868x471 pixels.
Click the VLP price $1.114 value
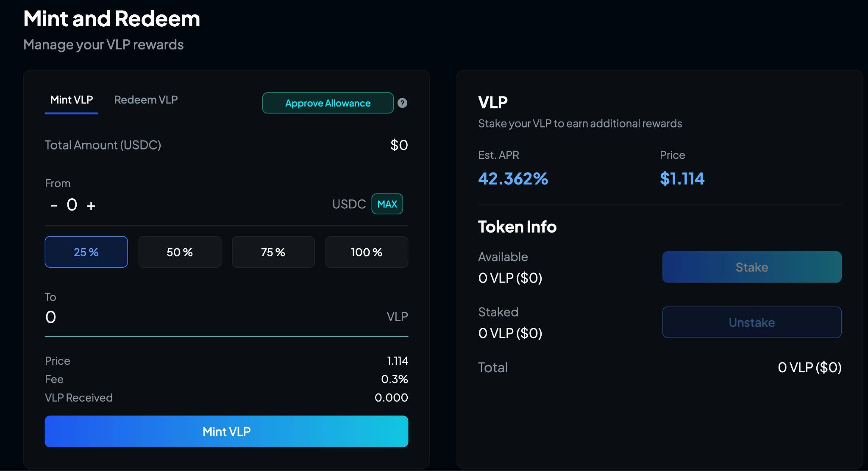point(682,179)
